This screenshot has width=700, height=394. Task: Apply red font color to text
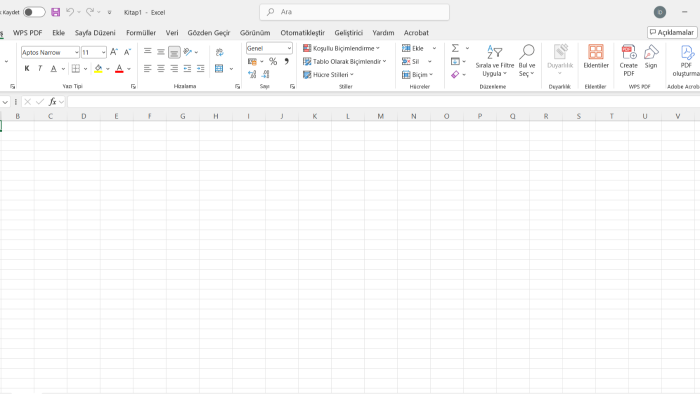(119, 68)
